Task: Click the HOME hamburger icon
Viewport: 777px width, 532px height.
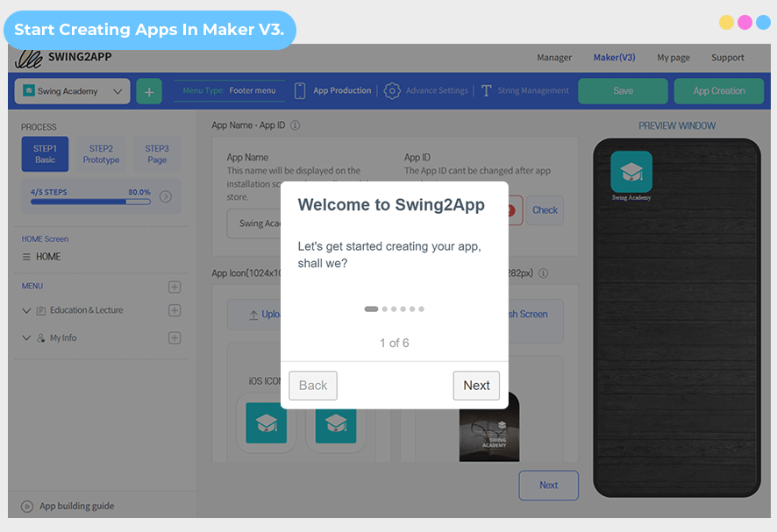Action: [x=26, y=257]
